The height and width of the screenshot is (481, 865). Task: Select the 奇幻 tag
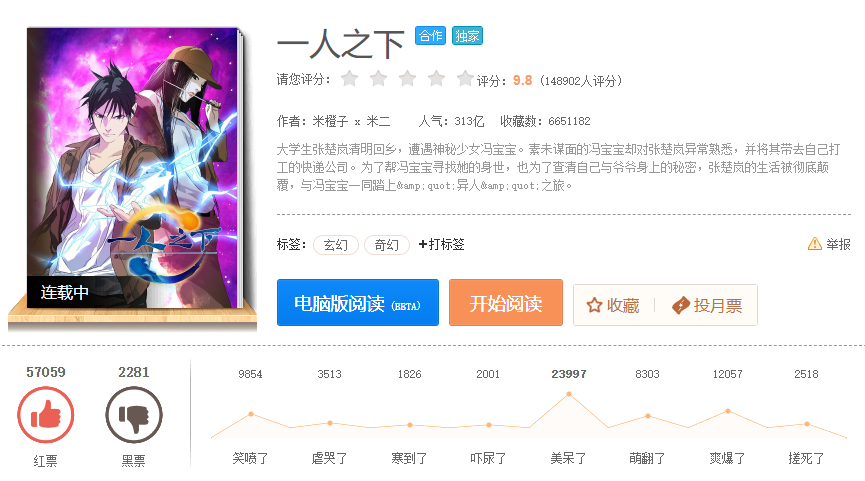(x=387, y=245)
